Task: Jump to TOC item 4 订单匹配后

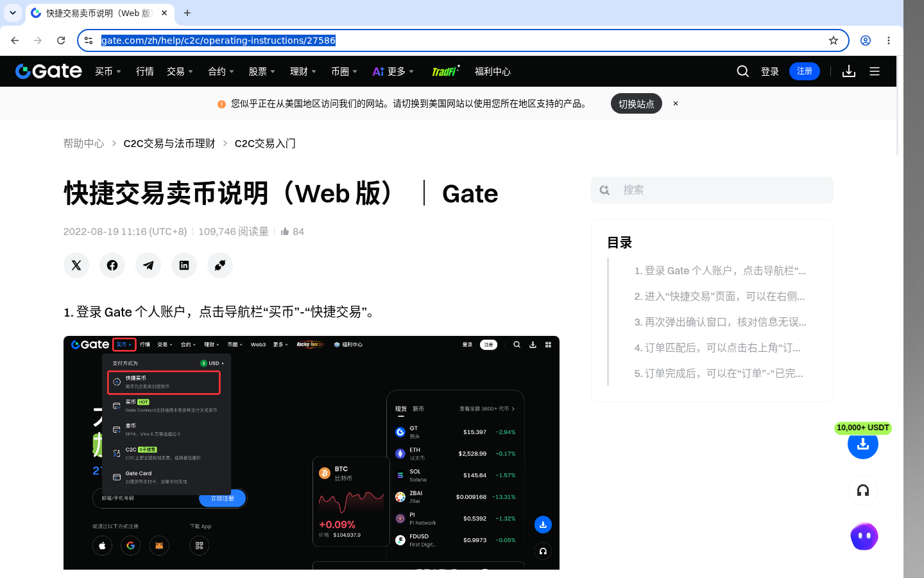Action: pyautogui.click(x=717, y=347)
